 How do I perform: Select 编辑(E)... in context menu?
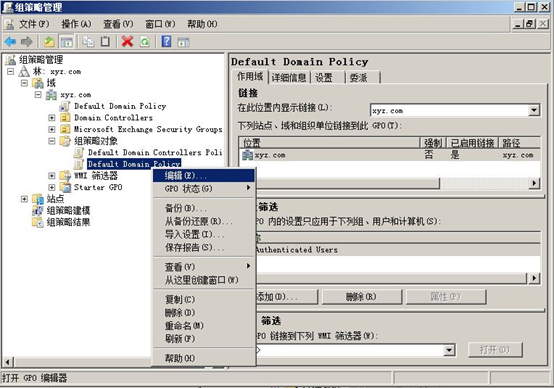204,175
